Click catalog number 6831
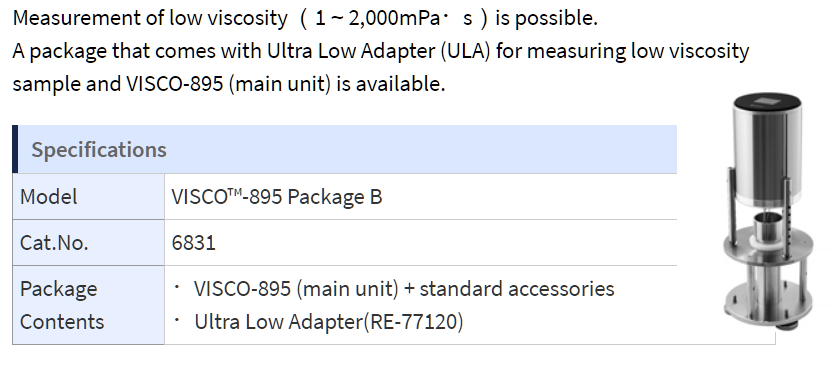The width and height of the screenshot is (837, 383). click(194, 243)
